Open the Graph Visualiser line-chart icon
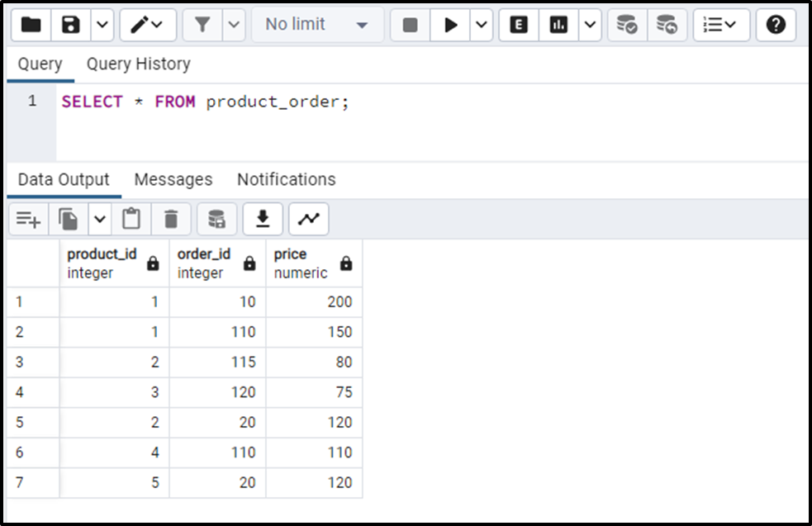This screenshot has width=812, height=526. coord(308,219)
